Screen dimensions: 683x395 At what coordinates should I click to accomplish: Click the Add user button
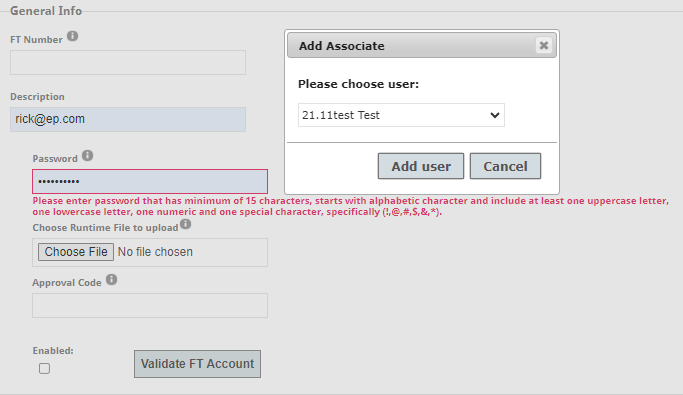click(x=421, y=166)
